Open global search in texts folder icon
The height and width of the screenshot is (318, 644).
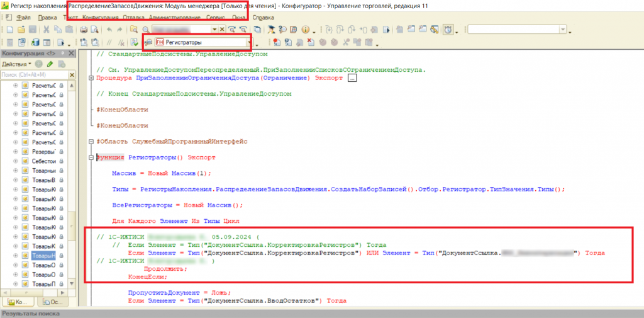pyautogui.click(x=133, y=29)
